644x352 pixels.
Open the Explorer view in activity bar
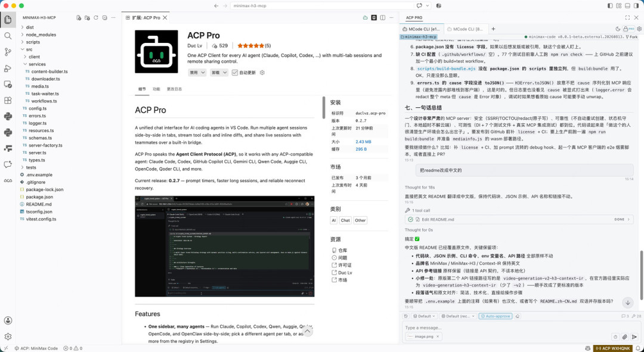pos(8,20)
